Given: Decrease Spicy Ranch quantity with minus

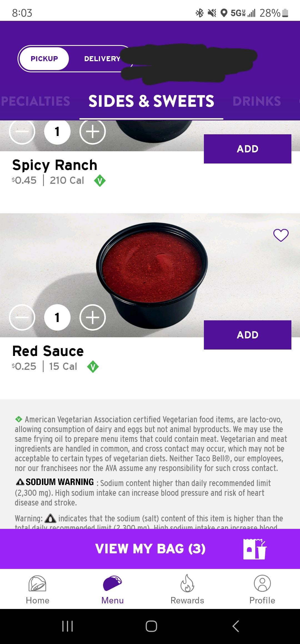Looking at the screenshot, I should click(22, 132).
